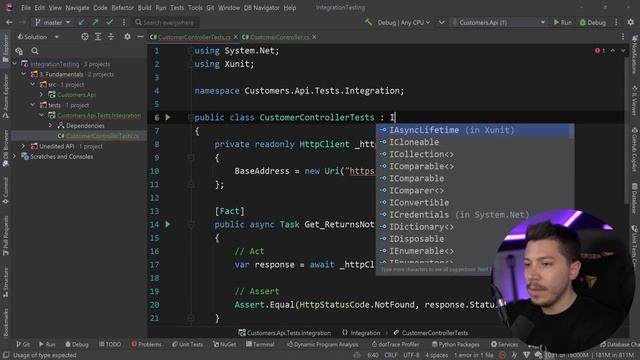Open the Git tool window
This screenshot has height=360, width=640.
click(x=23, y=344)
